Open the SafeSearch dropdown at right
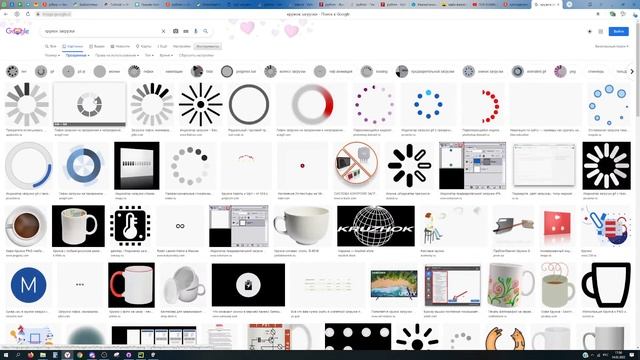This screenshot has height=360, width=640. click(612, 47)
